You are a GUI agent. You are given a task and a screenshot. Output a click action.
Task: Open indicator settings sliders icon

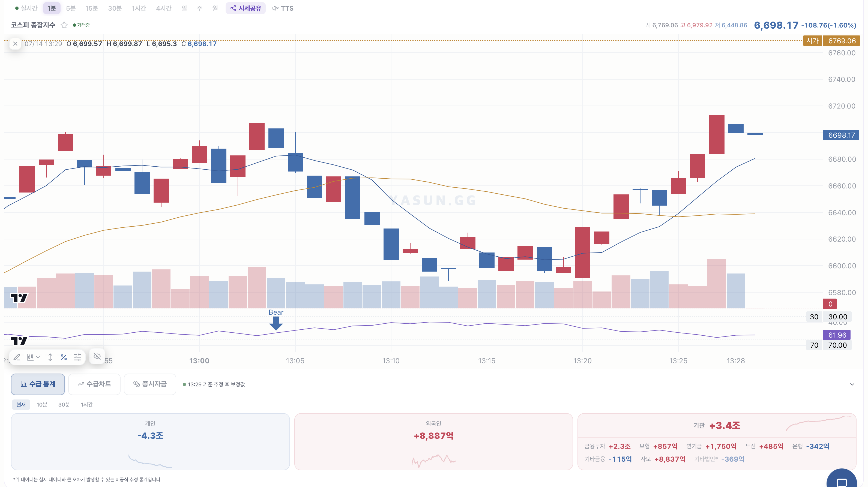[77, 357]
